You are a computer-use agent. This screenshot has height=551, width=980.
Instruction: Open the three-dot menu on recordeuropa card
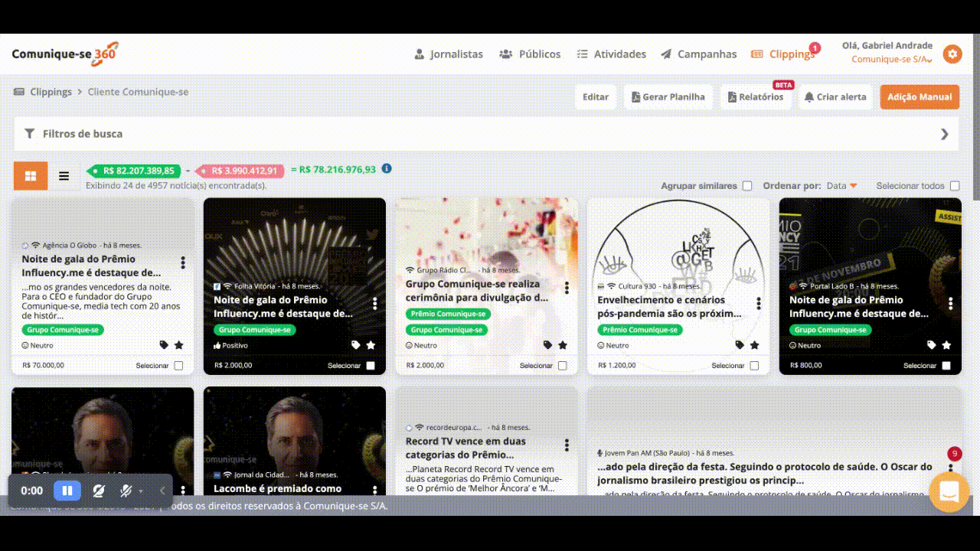567,445
